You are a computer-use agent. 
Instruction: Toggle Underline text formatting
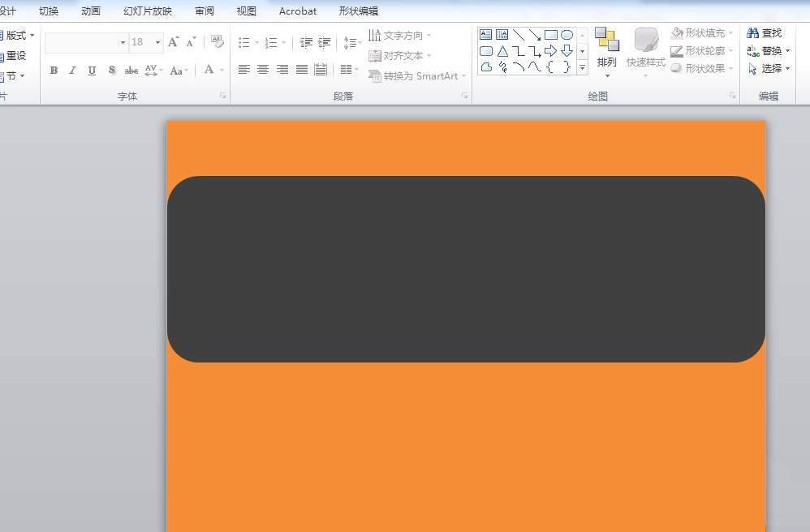coord(92,71)
